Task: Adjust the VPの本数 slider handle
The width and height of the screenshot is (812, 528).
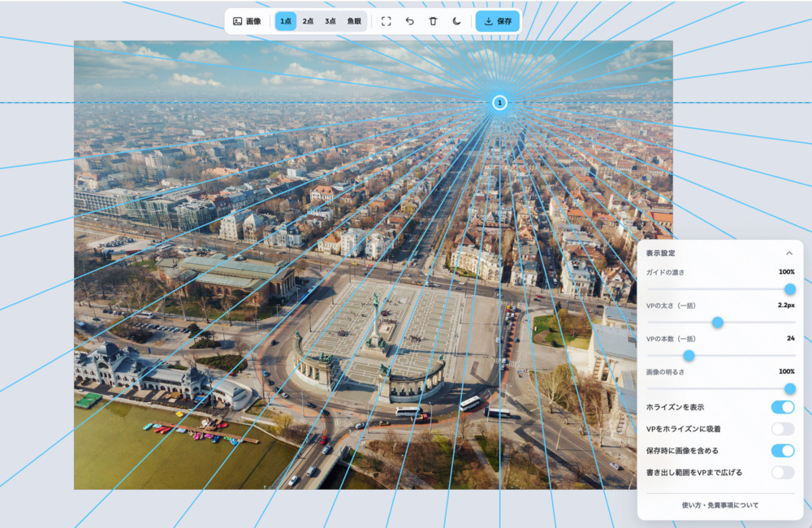Action: (689, 356)
